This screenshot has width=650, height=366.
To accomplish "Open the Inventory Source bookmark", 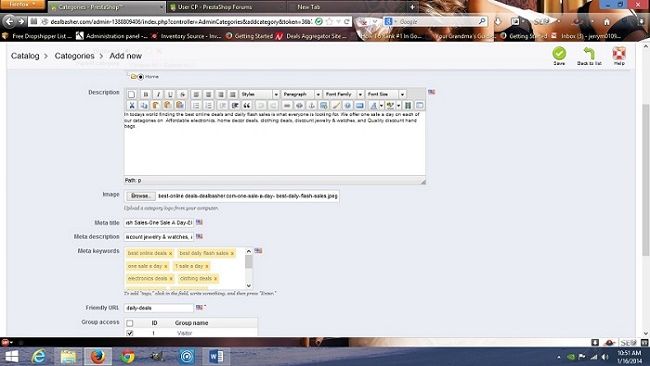I will pyautogui.click(x=187, y=36).
